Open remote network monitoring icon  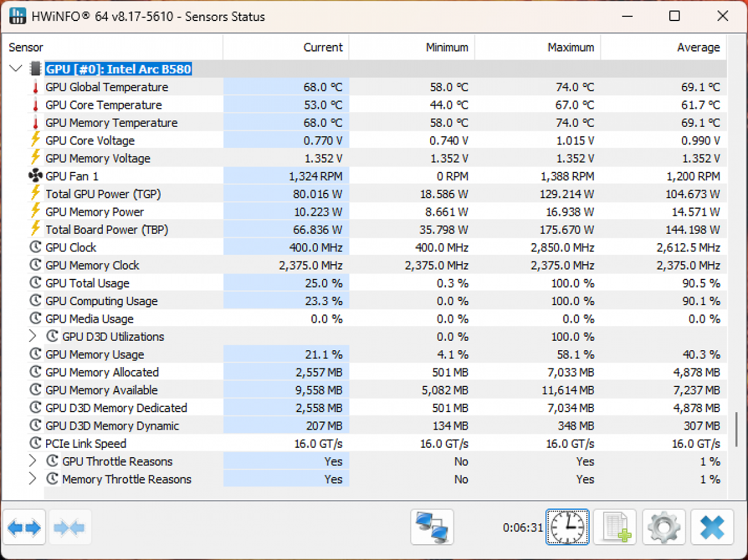click(432, 527)
